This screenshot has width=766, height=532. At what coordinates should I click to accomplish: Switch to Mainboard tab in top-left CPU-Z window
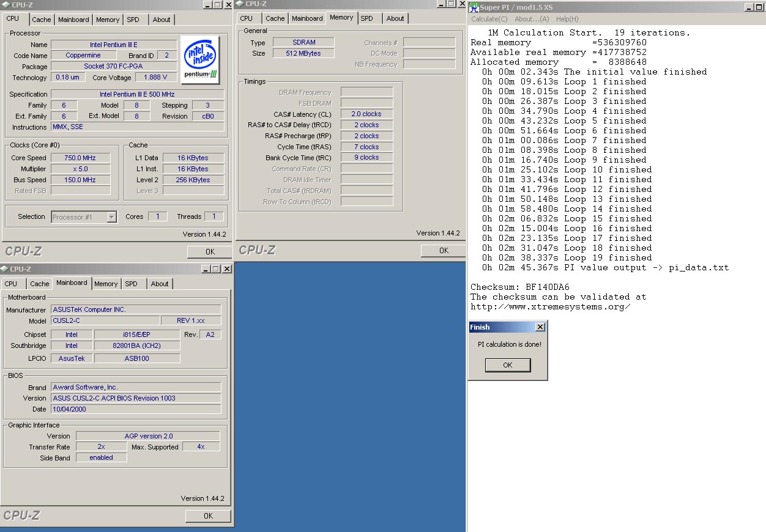coord(73,20)
